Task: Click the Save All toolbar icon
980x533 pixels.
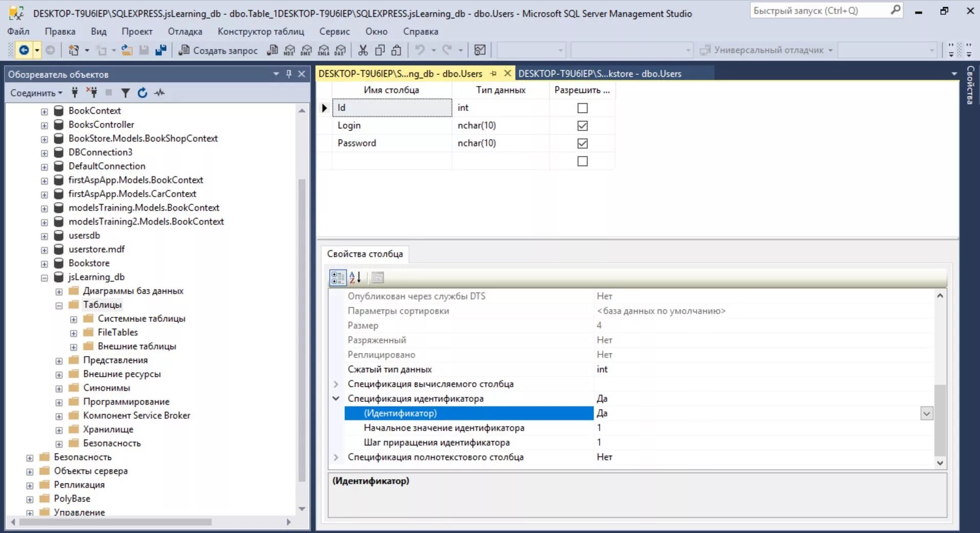Action: [x=161, y=50]
